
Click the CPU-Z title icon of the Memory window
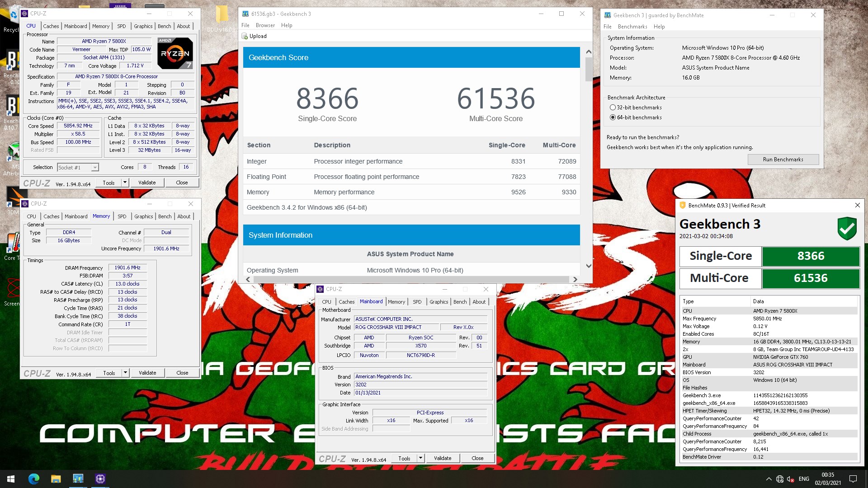pos(25,204)
